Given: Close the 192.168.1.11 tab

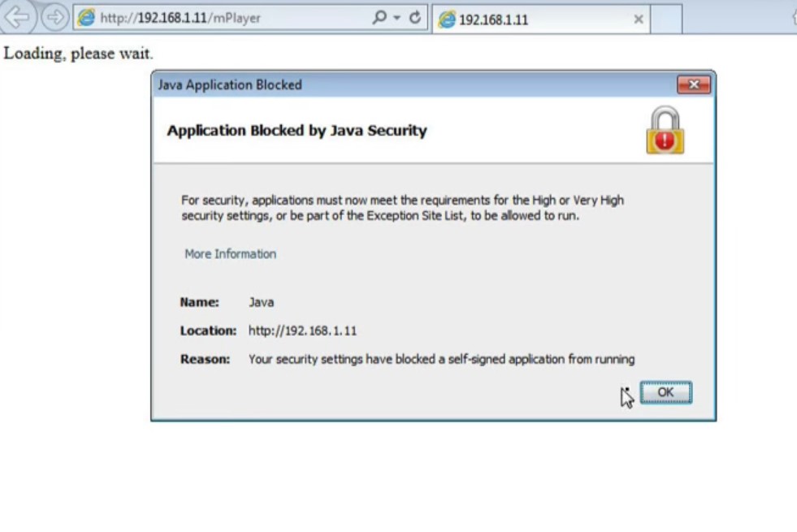Looking at the screenshot, I should tap(639, 19).
